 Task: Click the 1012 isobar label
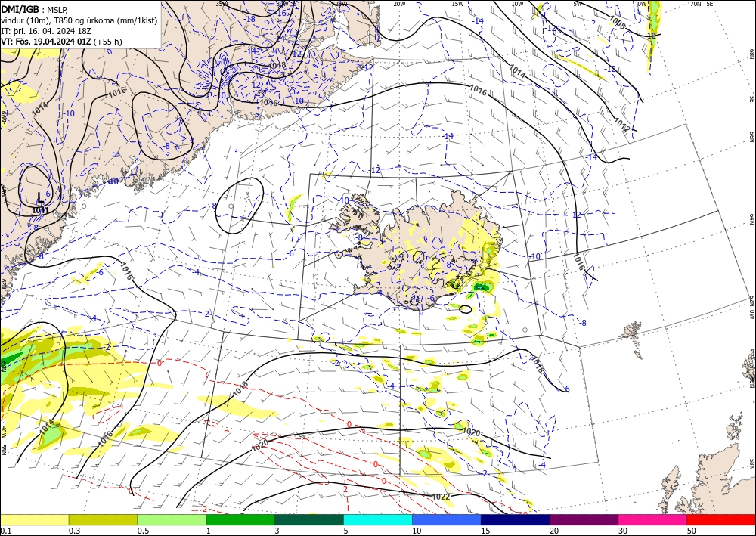point(621,125)
